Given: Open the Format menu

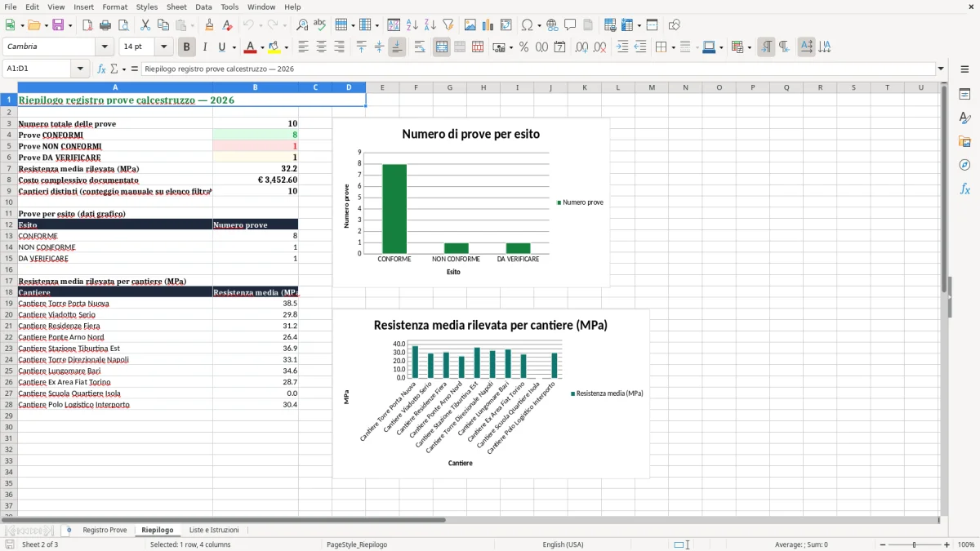Looking at the screenshot, I should click(x=114, y=7).
